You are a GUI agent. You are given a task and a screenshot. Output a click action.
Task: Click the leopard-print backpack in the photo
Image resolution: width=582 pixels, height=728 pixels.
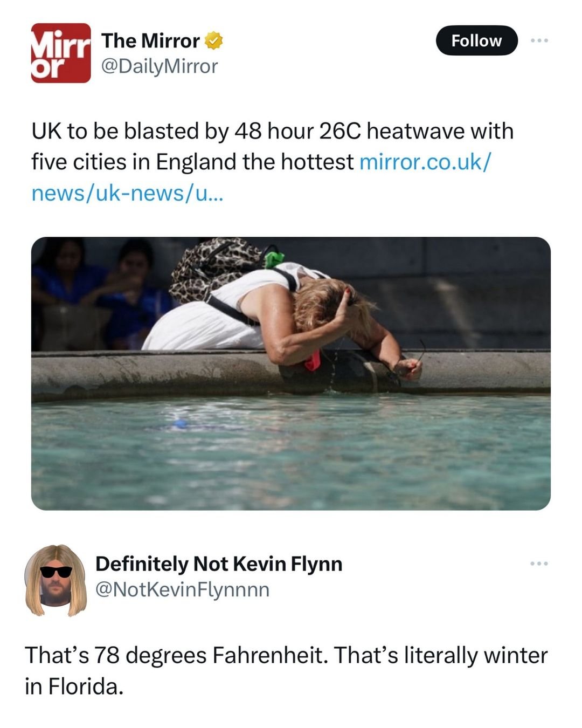[216, 267]
